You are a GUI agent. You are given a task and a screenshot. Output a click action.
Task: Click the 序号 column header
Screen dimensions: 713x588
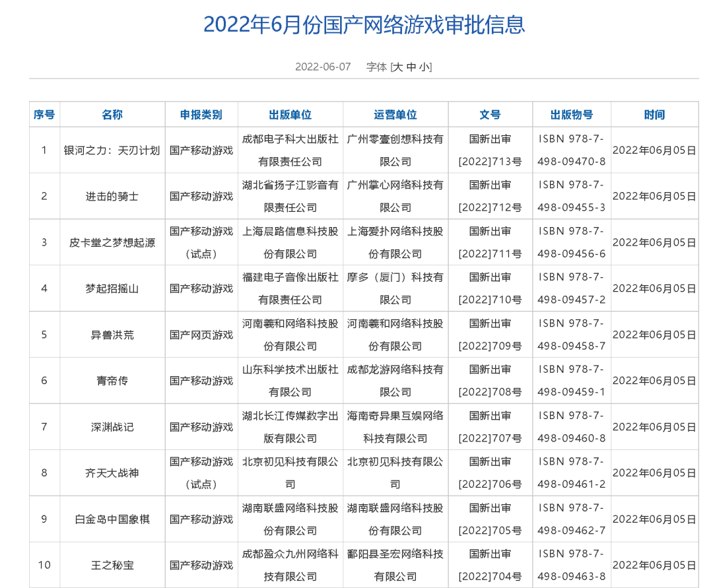click(x=44, y=115)
